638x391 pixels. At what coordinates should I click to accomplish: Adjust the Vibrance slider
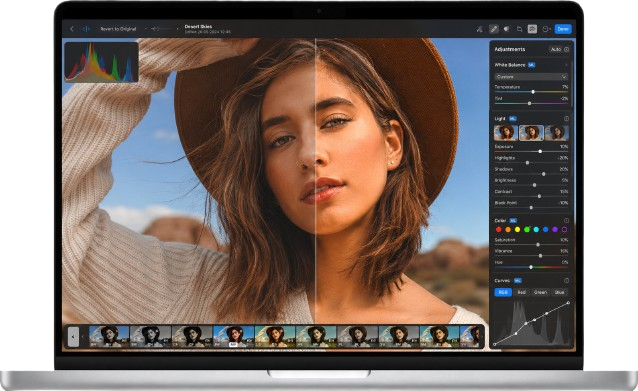531,256
